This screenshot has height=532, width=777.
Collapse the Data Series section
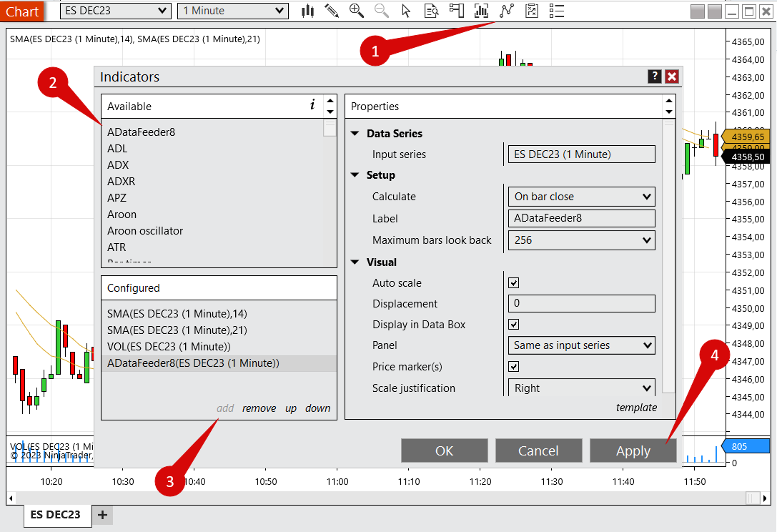click(x=355, y=134)
